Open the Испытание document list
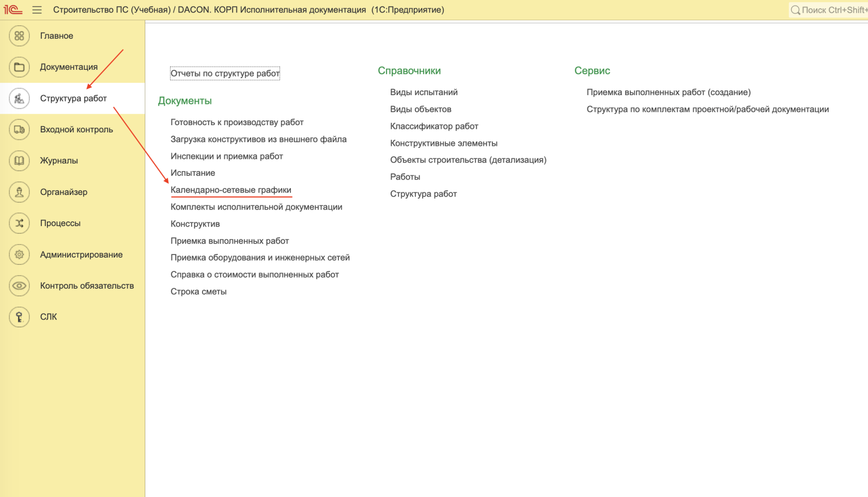The height and width of the screenshot is (497, 868). (x=193, y=173)
